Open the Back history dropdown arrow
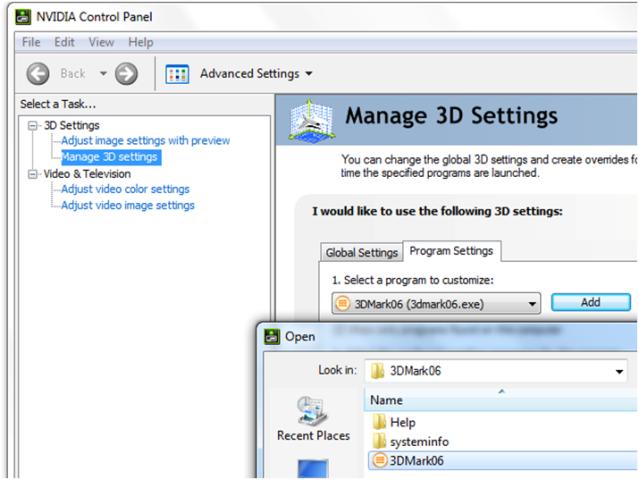 pyautogui.click(x=103, y=74)
